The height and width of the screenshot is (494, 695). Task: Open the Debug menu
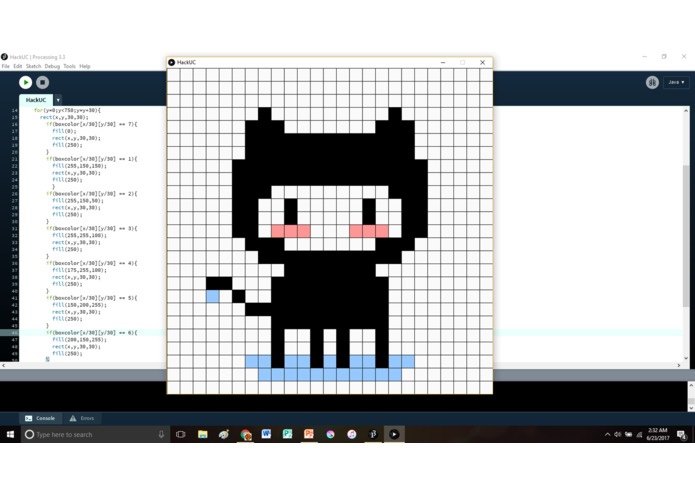click(x=52, y=66)
